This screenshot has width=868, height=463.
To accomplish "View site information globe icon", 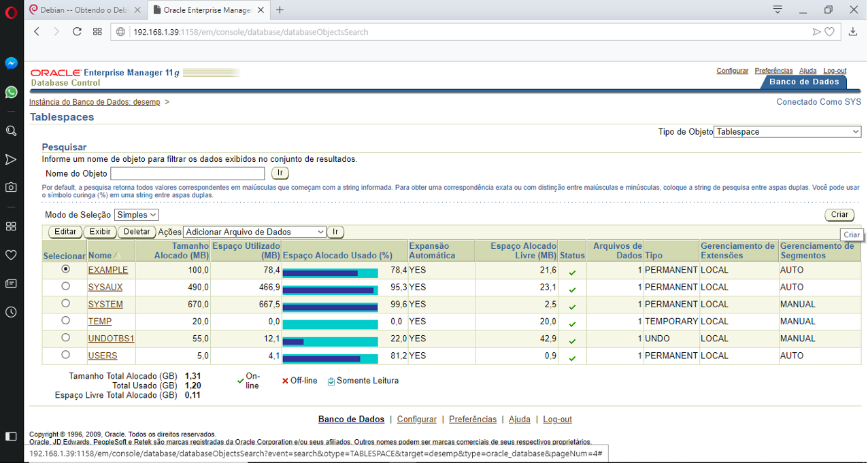I will pyautogui.click(x=120, y=32).
